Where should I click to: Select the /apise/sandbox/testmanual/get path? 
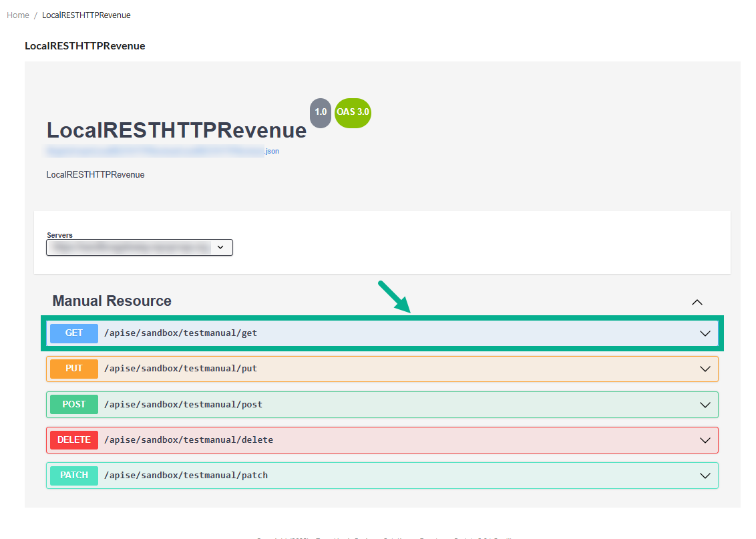180,333
